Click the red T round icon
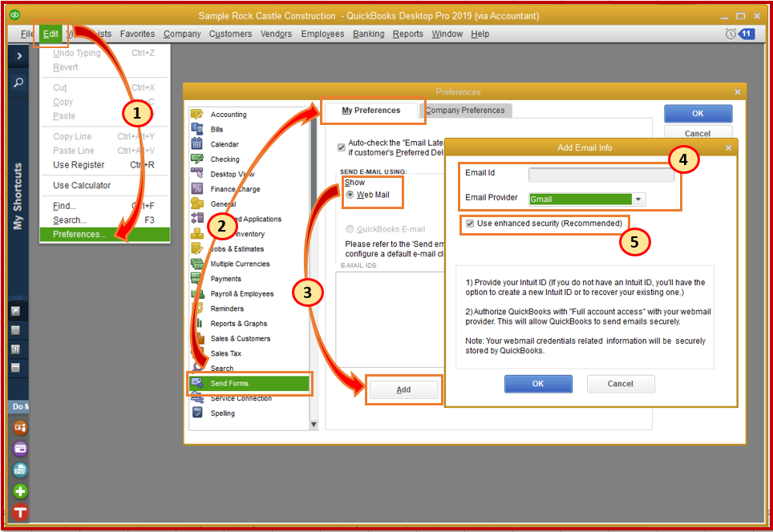773x532 pixels. (20, 512)
